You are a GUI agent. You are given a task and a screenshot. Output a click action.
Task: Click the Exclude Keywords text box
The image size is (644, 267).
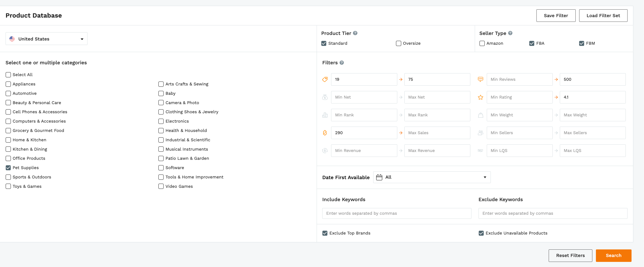coord(553,213)
